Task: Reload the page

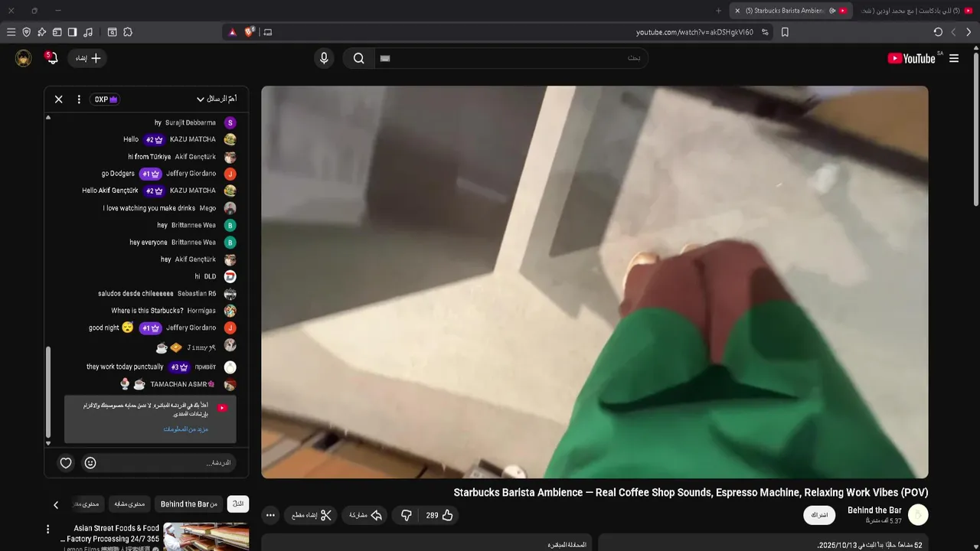Action: [x=938, y=32]
